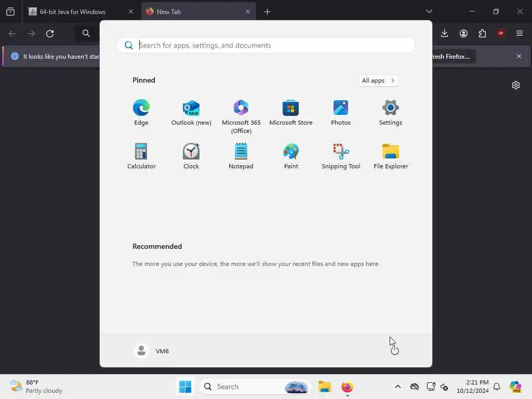Launch the Snipping Tool
532x399 pixels.
[341, 156]
